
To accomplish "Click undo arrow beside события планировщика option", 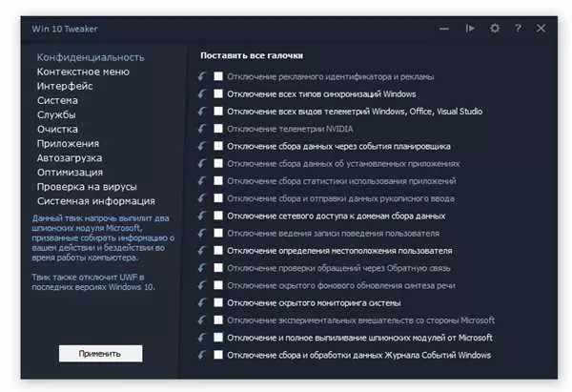I will click(x=202, y=146).
